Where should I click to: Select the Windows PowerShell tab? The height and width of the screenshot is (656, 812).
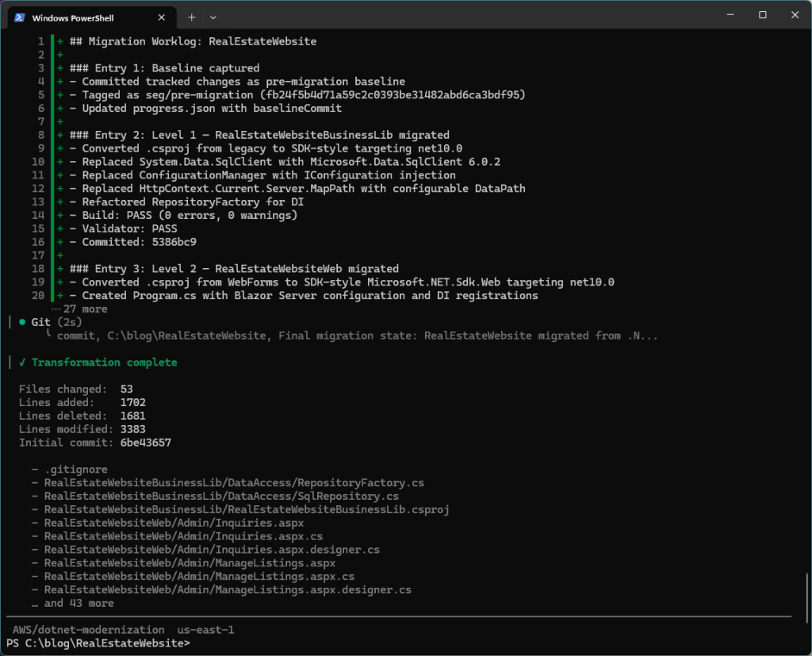click(92, 17)
